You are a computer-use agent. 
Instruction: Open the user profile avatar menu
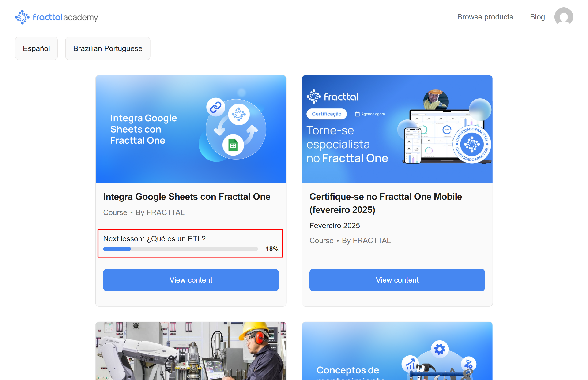(x=564, y=17)
